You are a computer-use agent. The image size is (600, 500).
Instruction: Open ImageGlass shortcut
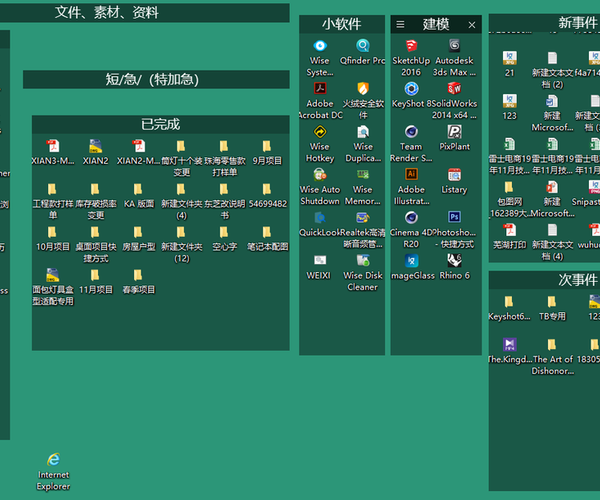(x=411, y=261)
